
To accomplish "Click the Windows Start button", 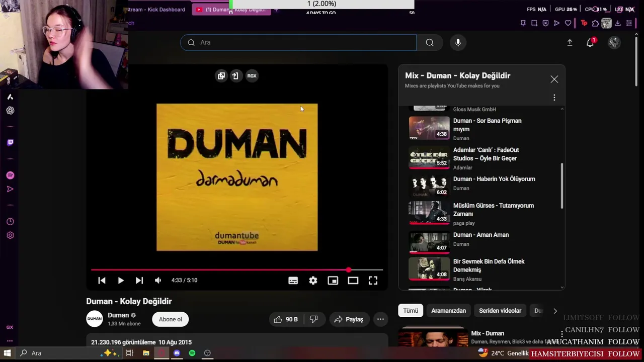I will pos(8,353).
